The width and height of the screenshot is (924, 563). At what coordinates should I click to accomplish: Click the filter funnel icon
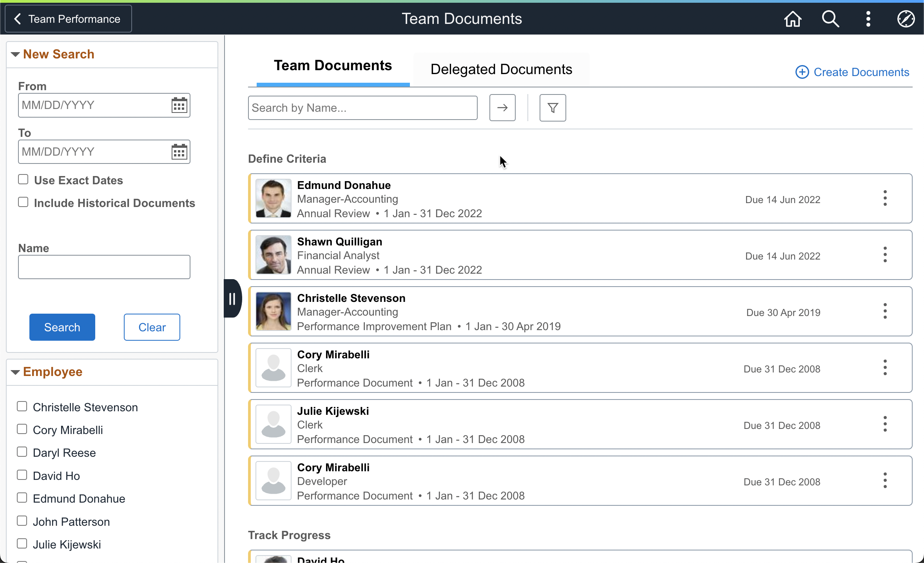pos(553,108)
